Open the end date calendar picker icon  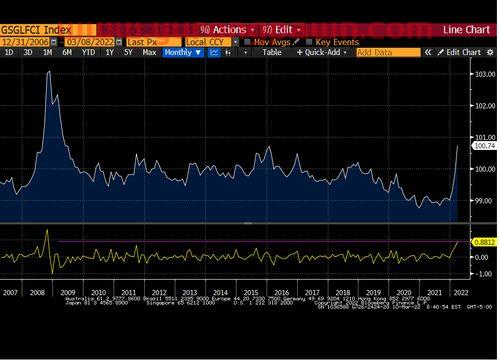(119, 42)
